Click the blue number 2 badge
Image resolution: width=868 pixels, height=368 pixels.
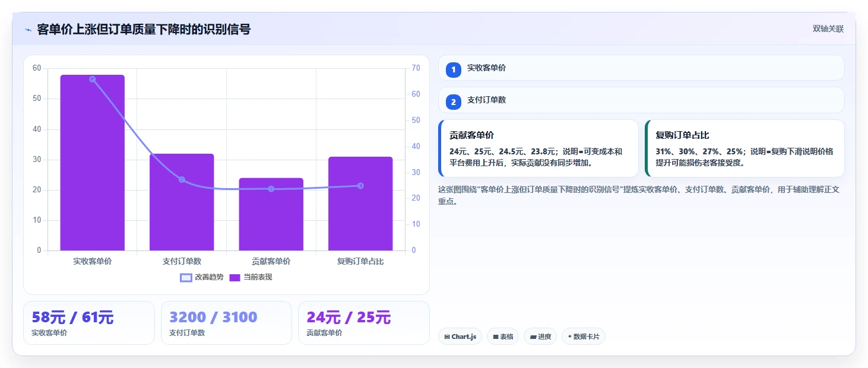point(454,102)
